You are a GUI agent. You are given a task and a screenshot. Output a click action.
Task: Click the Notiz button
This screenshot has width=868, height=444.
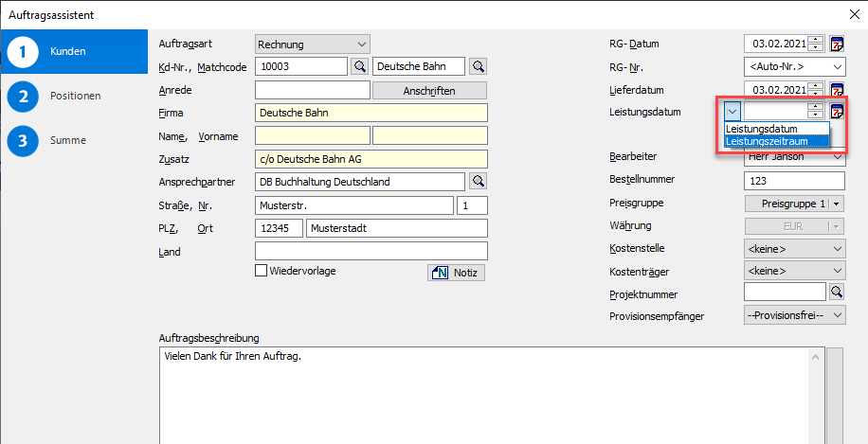coord(456,273)
